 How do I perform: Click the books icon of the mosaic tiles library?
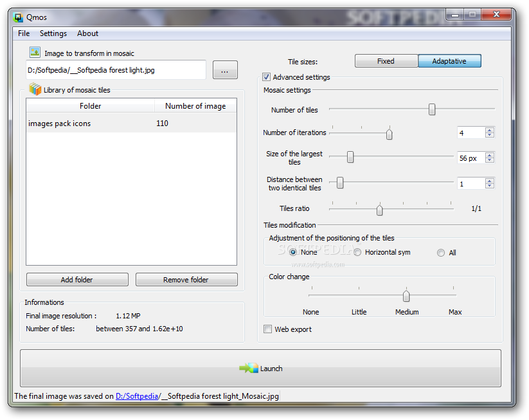tap(35, 89)
